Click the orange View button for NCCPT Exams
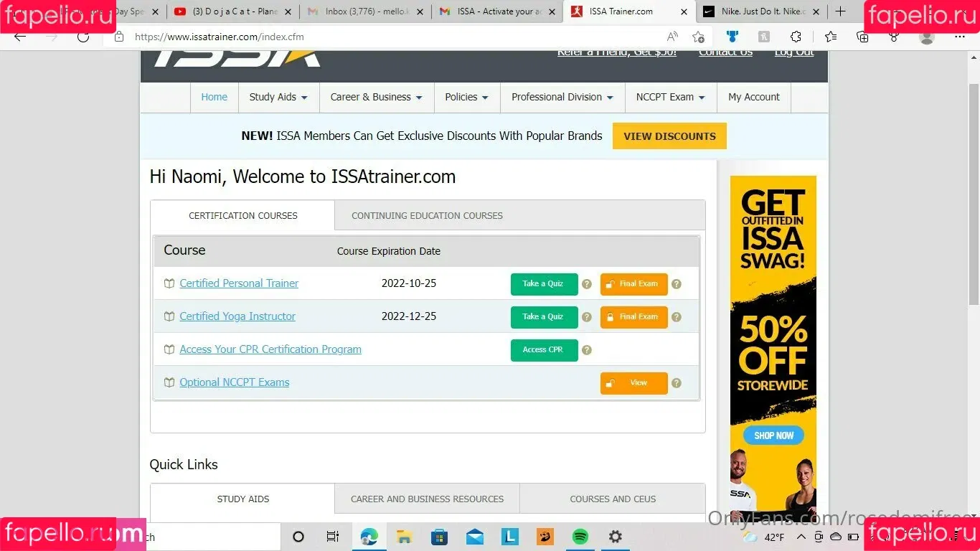Viewport: 980px width, 551px height. tap(634, 383)
